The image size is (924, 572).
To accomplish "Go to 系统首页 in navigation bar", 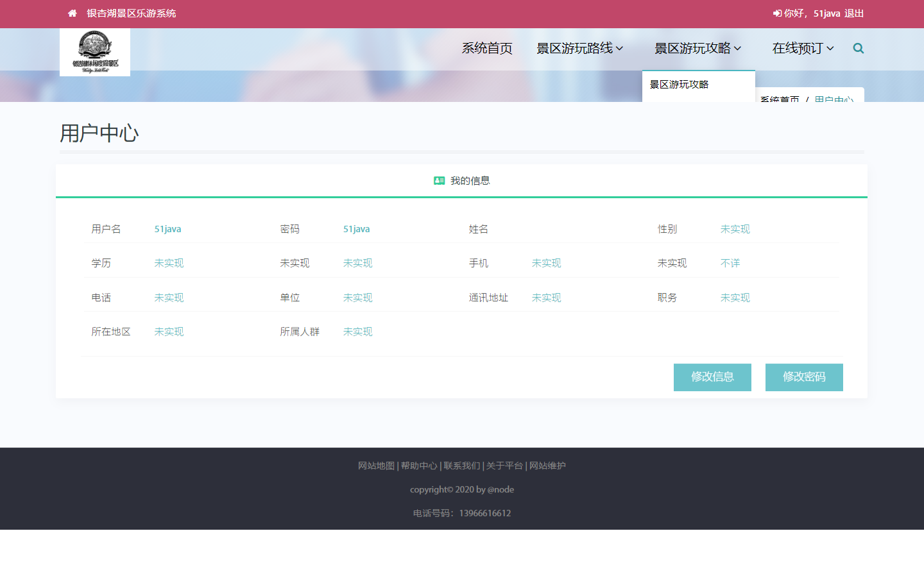I will (487, 48).
